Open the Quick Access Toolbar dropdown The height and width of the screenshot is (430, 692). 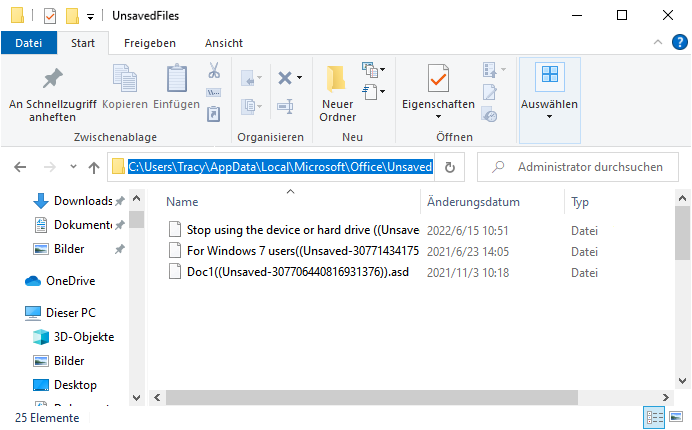[91, 16]
